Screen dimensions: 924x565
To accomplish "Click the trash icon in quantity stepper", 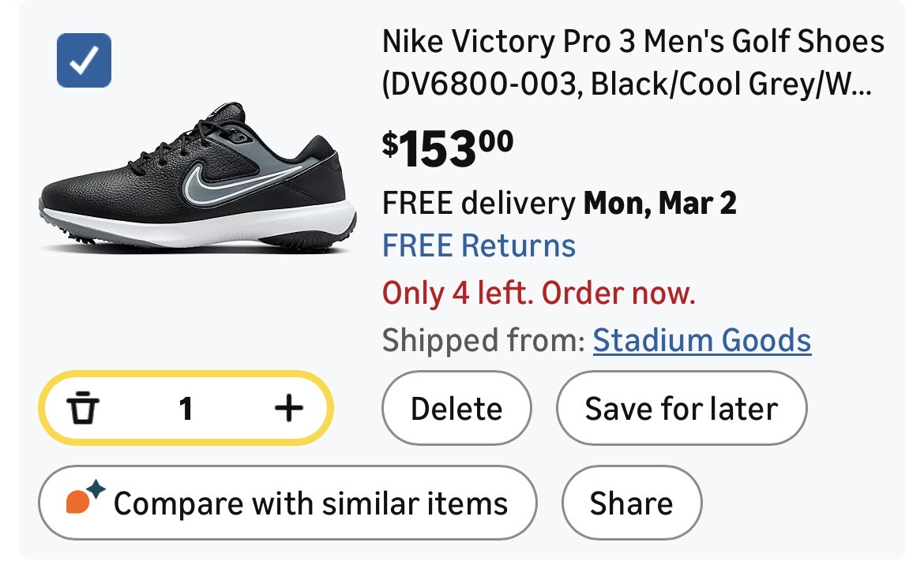I will point(82,409).
